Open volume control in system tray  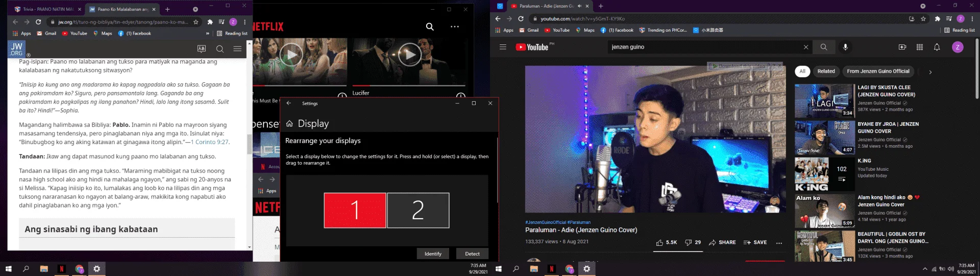[x=950, y=269]
